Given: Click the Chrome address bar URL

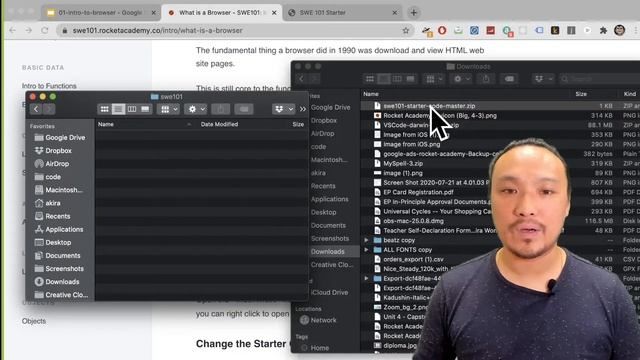Looking at the screenshot, I should (x=158, y=30).
